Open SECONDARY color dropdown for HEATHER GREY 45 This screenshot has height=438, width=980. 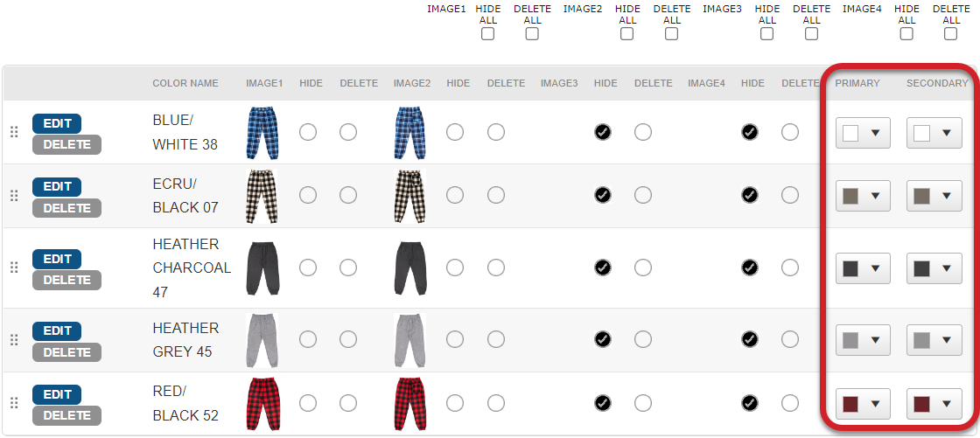pos(934,340)
